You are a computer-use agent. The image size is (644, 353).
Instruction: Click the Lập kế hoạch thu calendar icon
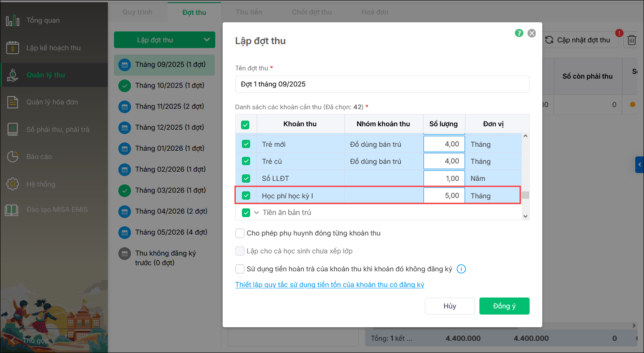(x=13, y=48)
